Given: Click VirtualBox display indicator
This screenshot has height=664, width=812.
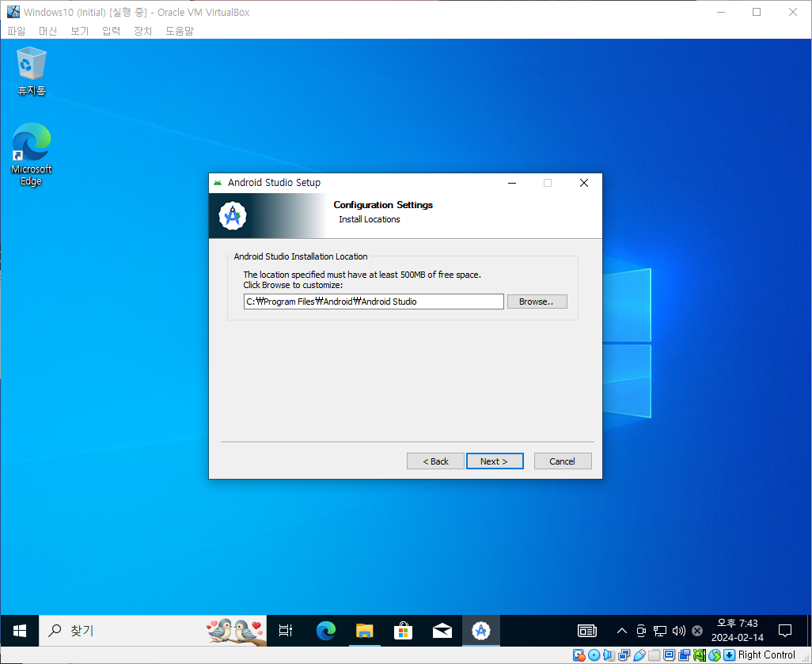Looking at the screenshot, I should tap(669, 655).
